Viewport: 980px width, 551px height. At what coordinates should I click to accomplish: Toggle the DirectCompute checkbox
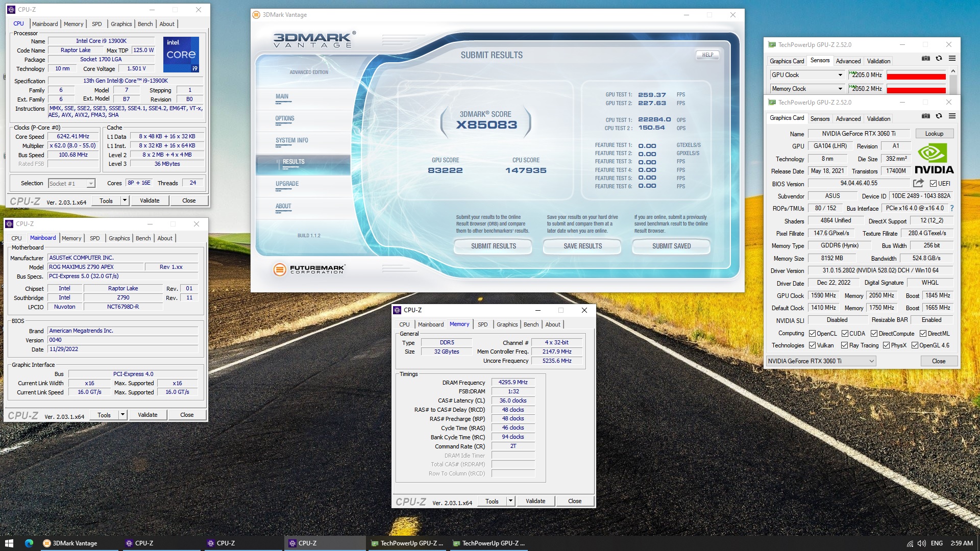[x=874, y=334]
